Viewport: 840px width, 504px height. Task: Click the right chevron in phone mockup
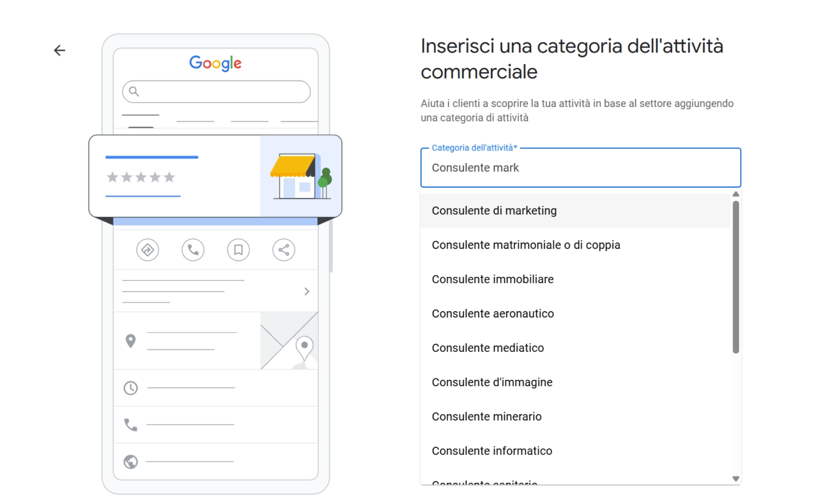(307, 292)
